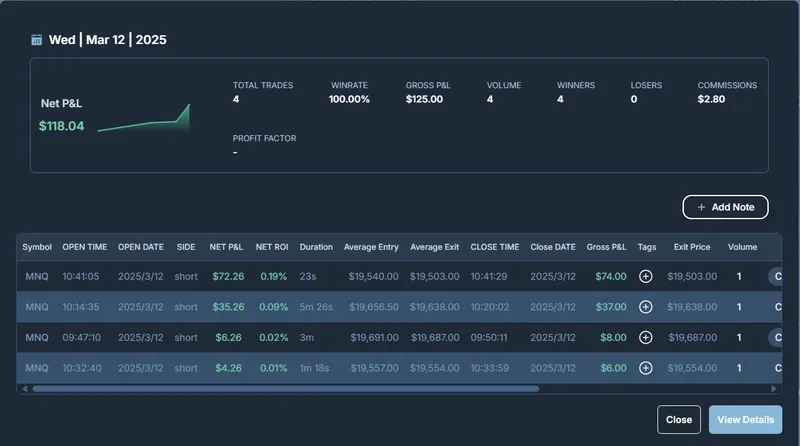Add a tag to the 10:32:40 trade
This screenshot has height=446, width=800.
click(645, 368)
